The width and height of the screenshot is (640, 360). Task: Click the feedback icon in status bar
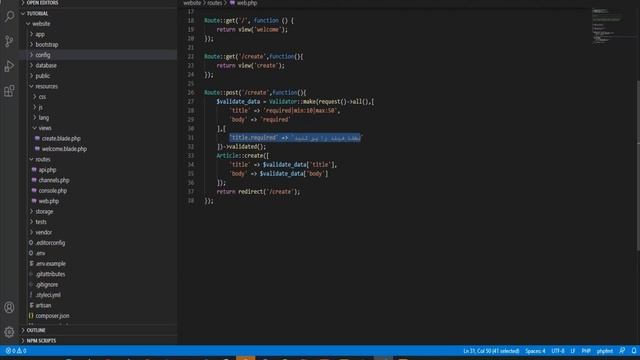tap(622, 351)
